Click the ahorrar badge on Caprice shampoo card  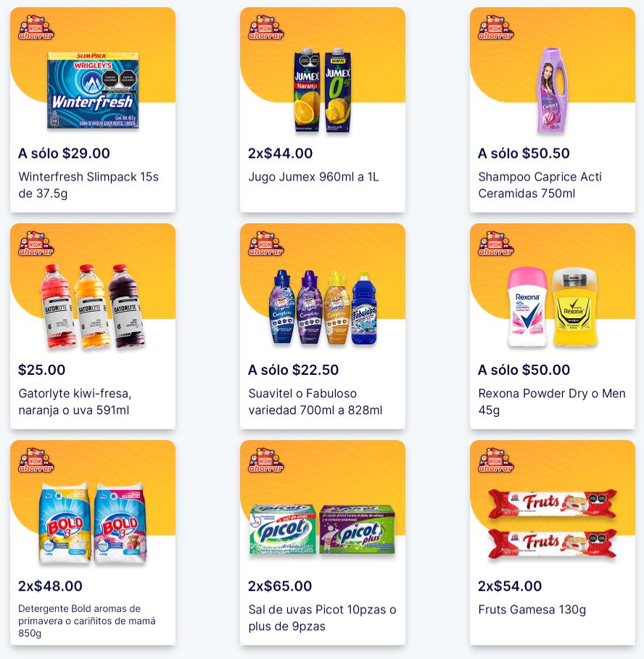pyautogui.click(x=495, y=28)
